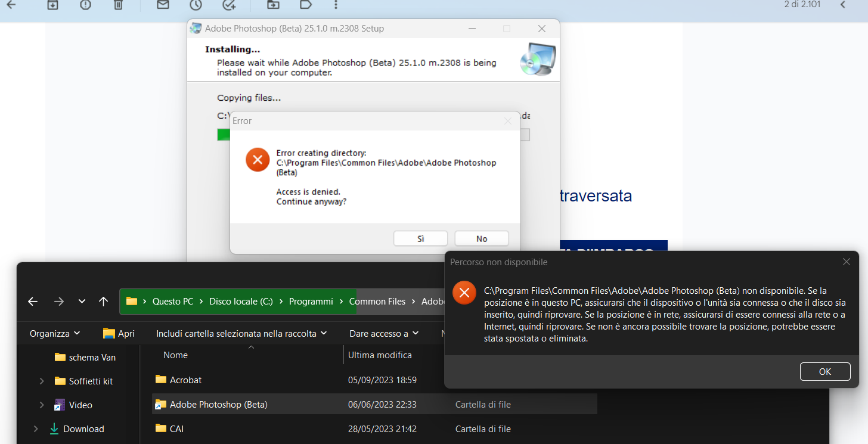Image resolution: width=868 pixels, height=444 pixels.
Task: Click date 28/05/2023 21:42 cell
Action: [382, 429]
